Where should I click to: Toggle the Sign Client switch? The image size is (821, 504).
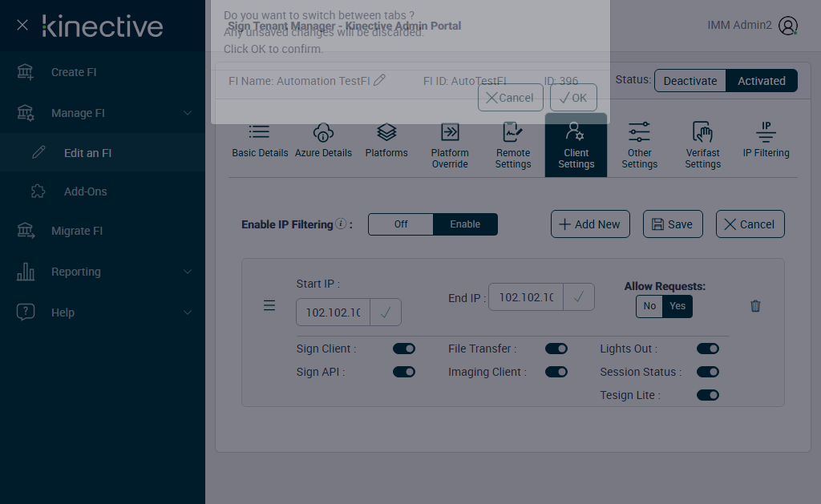tap(404, 349)
